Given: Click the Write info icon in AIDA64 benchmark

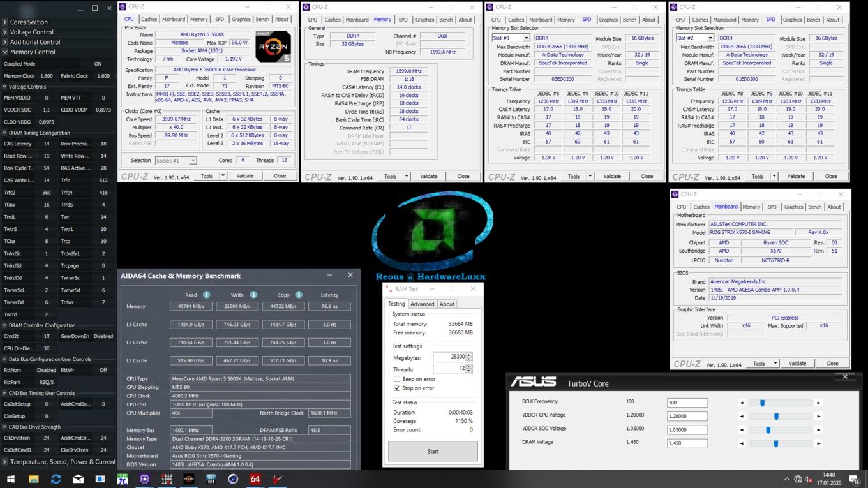Looking at the screenshot, I should tap(253, 295).
